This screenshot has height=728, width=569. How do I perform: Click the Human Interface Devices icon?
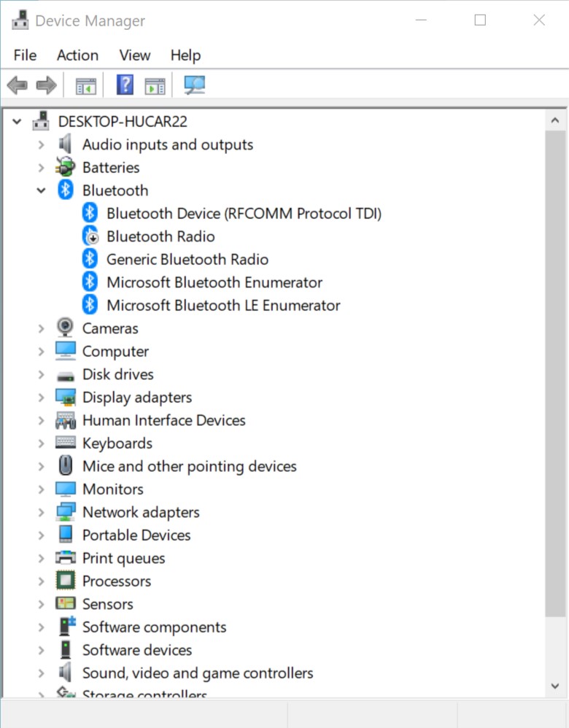coord(66,420)
